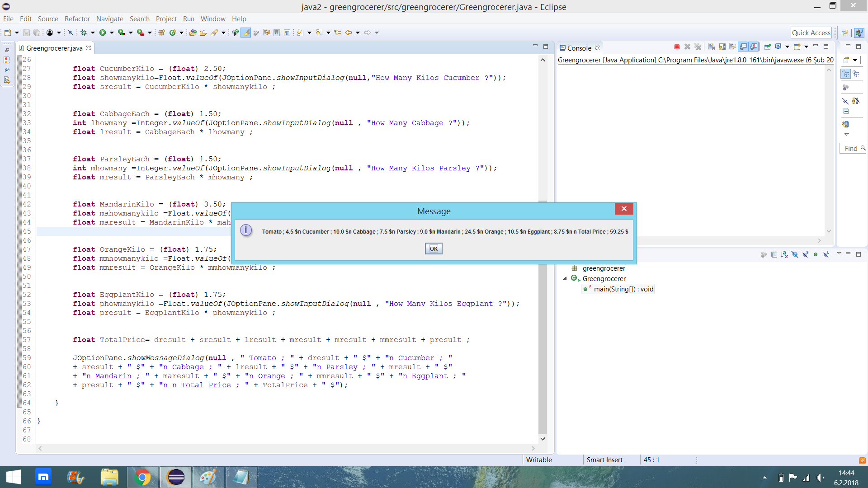Screen dimensions: 868x488
Task: Click editor scrollbar down arrow
Action: (x=542, y=439)
